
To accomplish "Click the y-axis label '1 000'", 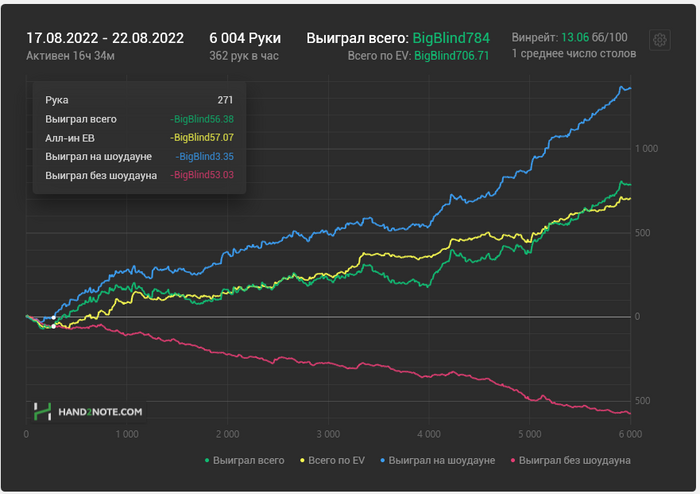I will (646, 149).
